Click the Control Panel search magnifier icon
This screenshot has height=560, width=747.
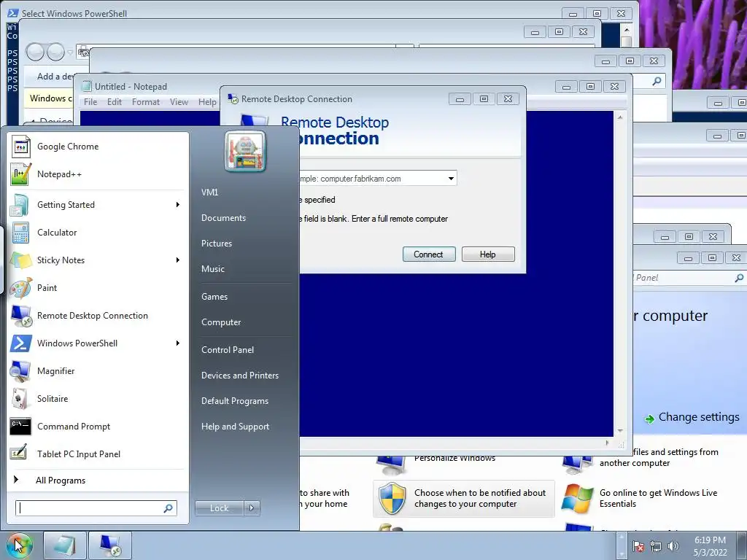tap(739, 278)
